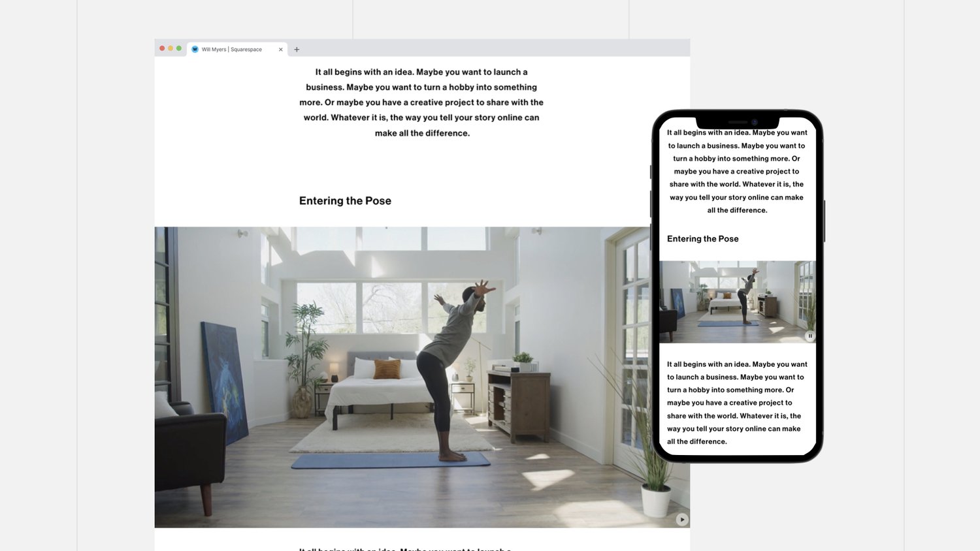
Task: Pause the autoplaying video in the phone mockup
Action: [x=810, y=336]
